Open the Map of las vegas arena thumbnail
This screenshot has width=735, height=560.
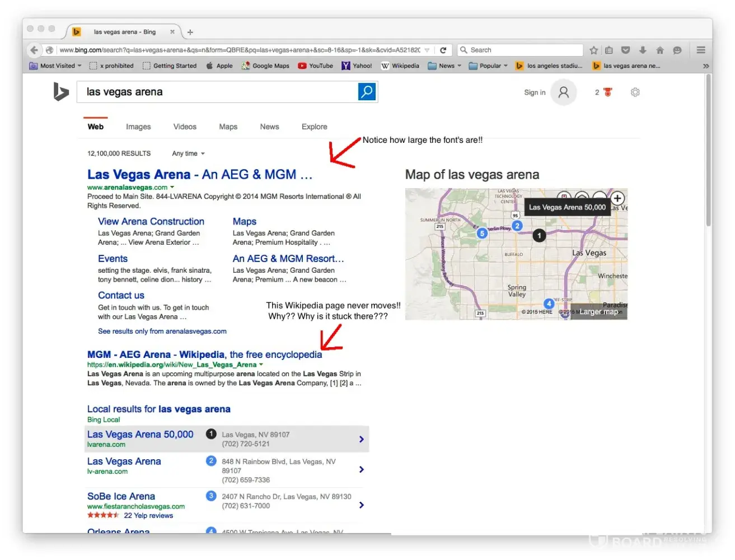pyautogui.click(x=516, y=254)
